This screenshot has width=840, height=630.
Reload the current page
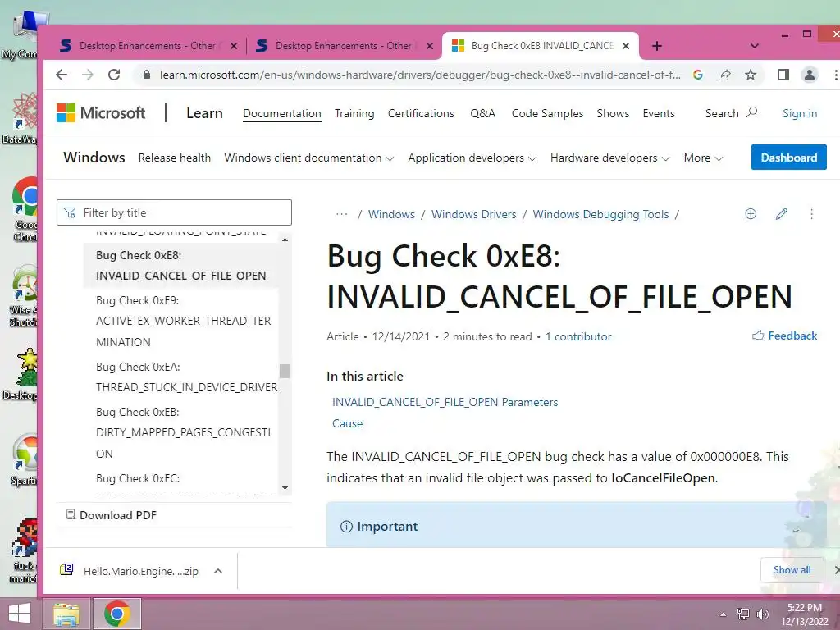click(114, 75)
